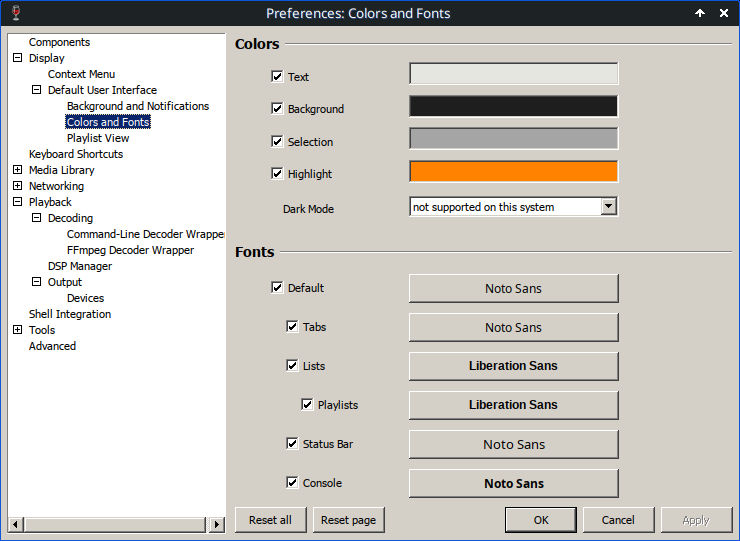Disable the Status Bar font checkbox
Viewport: 740px width, 541px height.
pyautogui.click(x=292, y=443)
